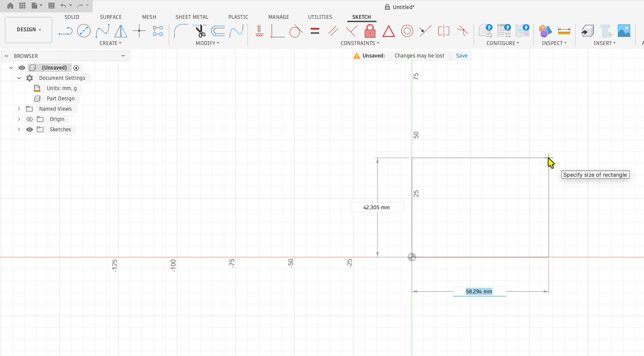Activate the Unsaved component radio button
Image resolution: width=644 pixels, height=356 pixels.
[x=76, y=68]
